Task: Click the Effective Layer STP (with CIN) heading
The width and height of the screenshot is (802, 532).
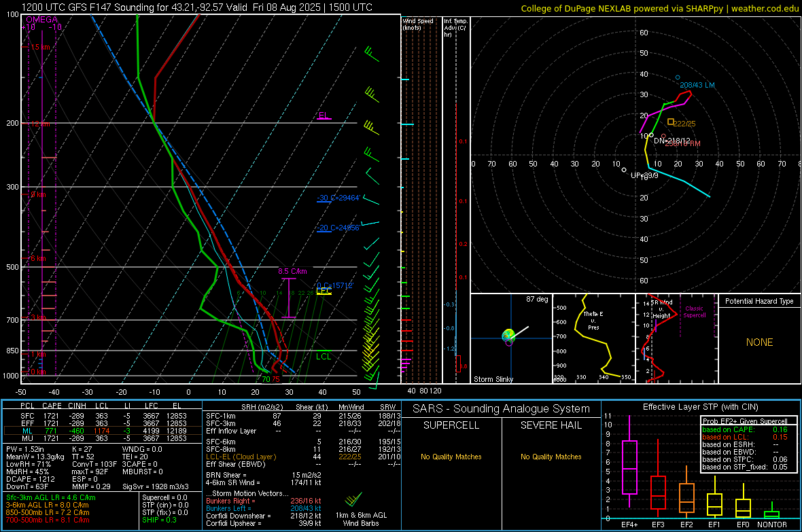Action: 700,407
